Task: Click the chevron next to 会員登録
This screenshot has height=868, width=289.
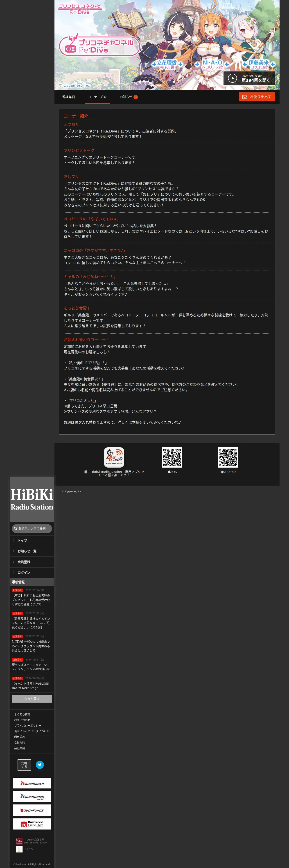Action: point(14,562)
